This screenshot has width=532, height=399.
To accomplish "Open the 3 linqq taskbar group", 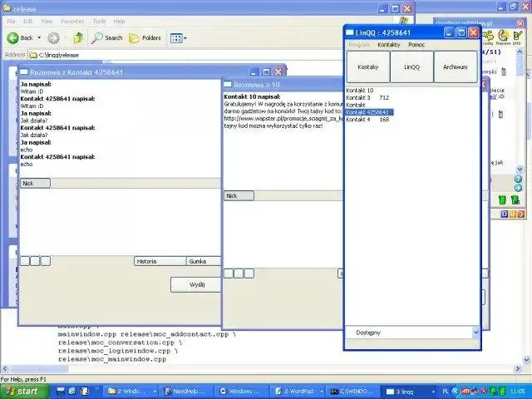I will tap(410, 392).
